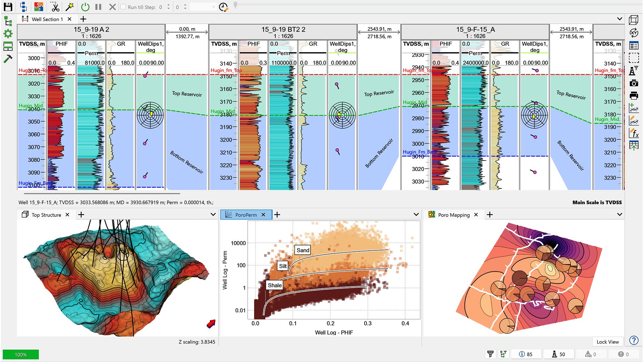The height and width of the screenshot is (362, 644).
Task: Take a snapshot with the camera icon
Action: (634, 83)
